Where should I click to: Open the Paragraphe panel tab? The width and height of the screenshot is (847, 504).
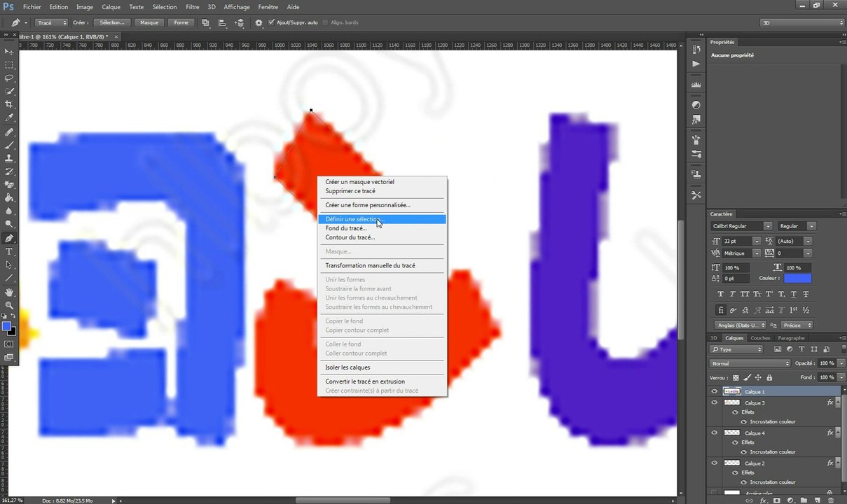[x=792, y=338]
